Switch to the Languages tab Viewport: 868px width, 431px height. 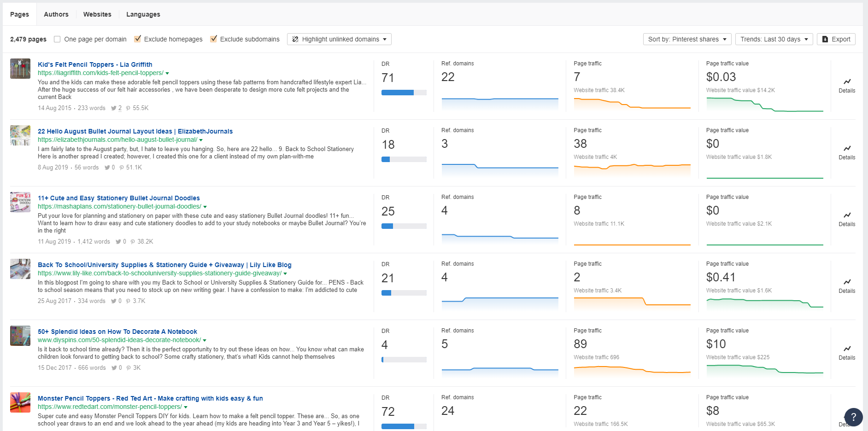click(x=143, y=14)
